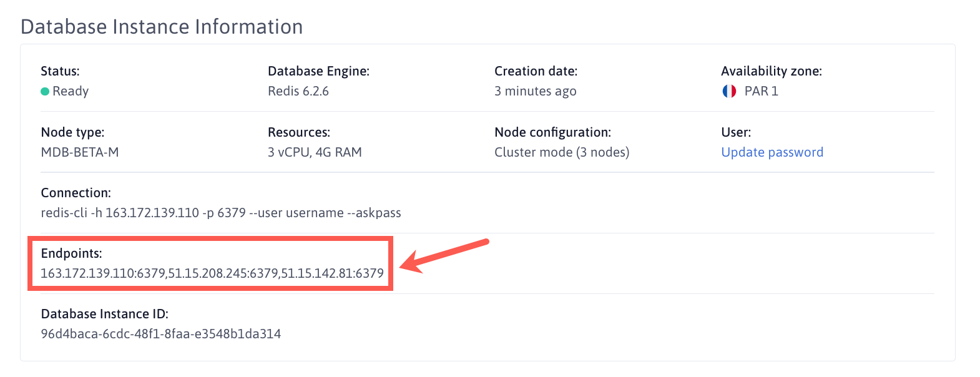Viewport: 980px width, 377px height.
Task: Click the Database Instance Information heading
Action: click(x=162, y=27)
